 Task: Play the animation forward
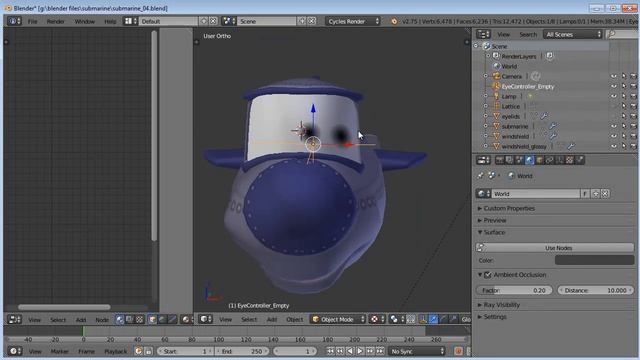pyautogui.click(x=360, y=351)
